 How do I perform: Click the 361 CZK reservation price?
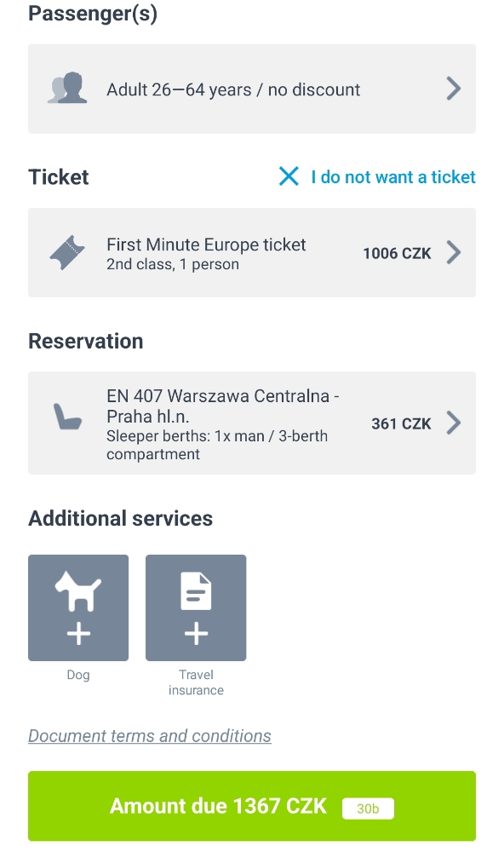(401, 423)
